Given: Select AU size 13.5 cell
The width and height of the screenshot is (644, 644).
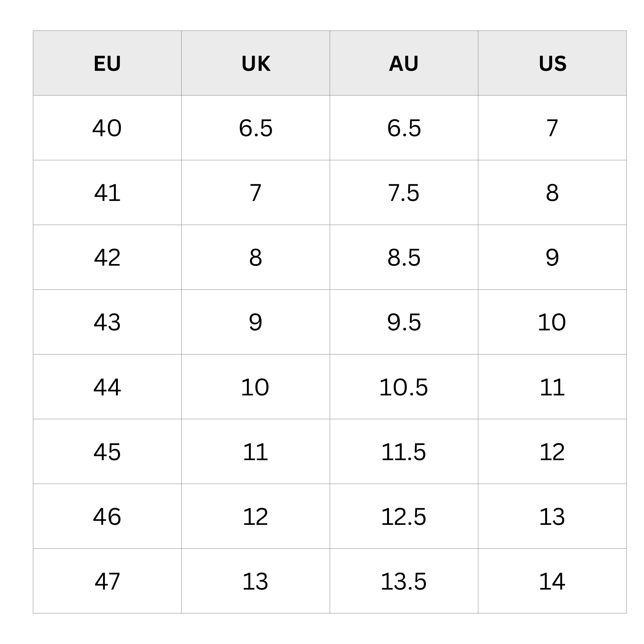Looking at the screenshot, I should pos(404,581).
